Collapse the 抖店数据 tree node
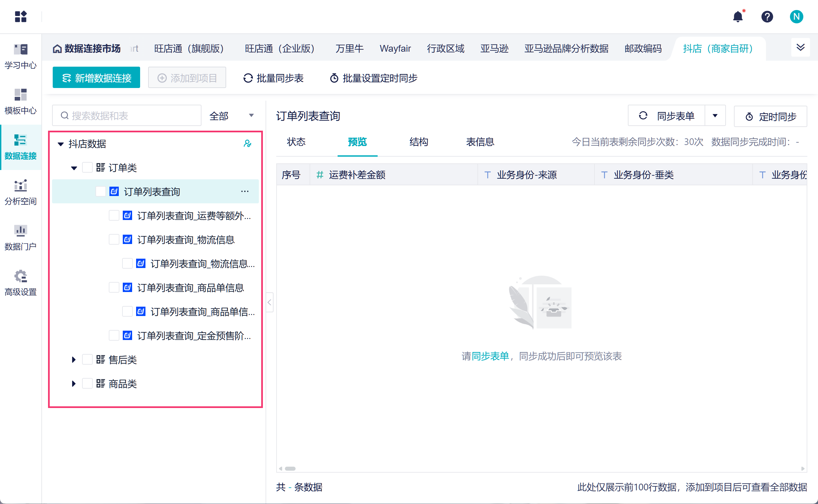The height and width of the screenshot is (504, 818). [x=61, y=144]
